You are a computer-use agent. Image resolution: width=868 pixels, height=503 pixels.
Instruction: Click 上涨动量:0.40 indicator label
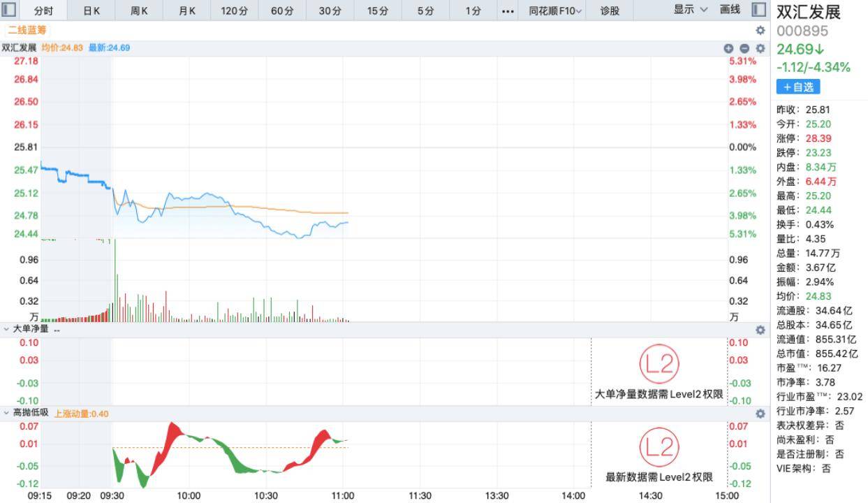(82, 414)
